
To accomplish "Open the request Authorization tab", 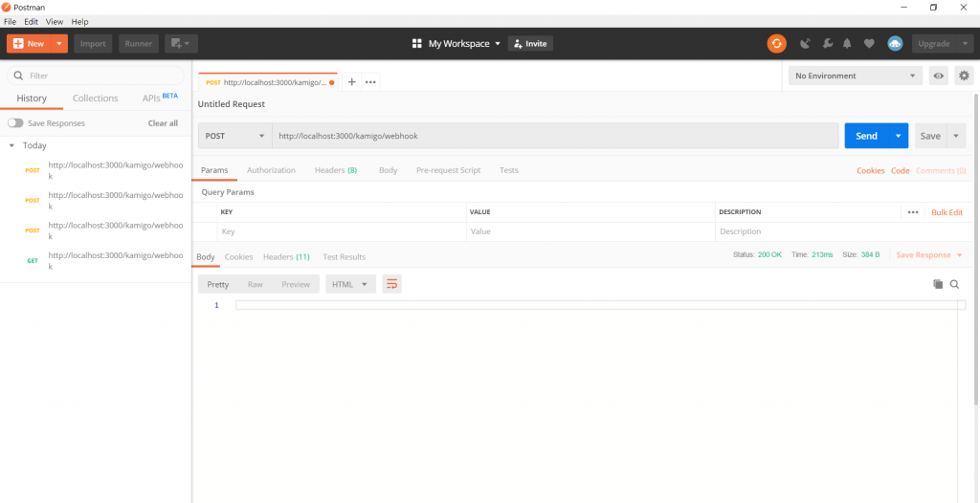I will tap(271, 170).
